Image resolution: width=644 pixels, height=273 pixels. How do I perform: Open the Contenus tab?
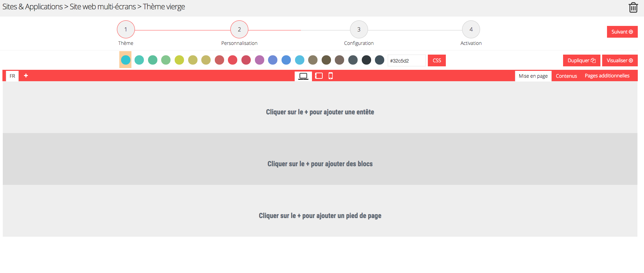pos(566,76)
